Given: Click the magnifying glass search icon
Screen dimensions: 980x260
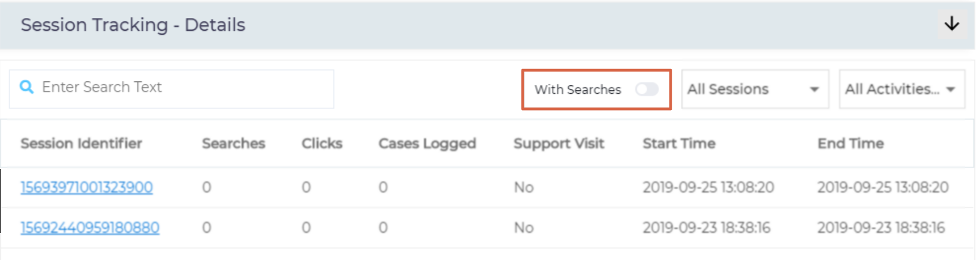Looking at the screenshot, I should coord(26,87).
